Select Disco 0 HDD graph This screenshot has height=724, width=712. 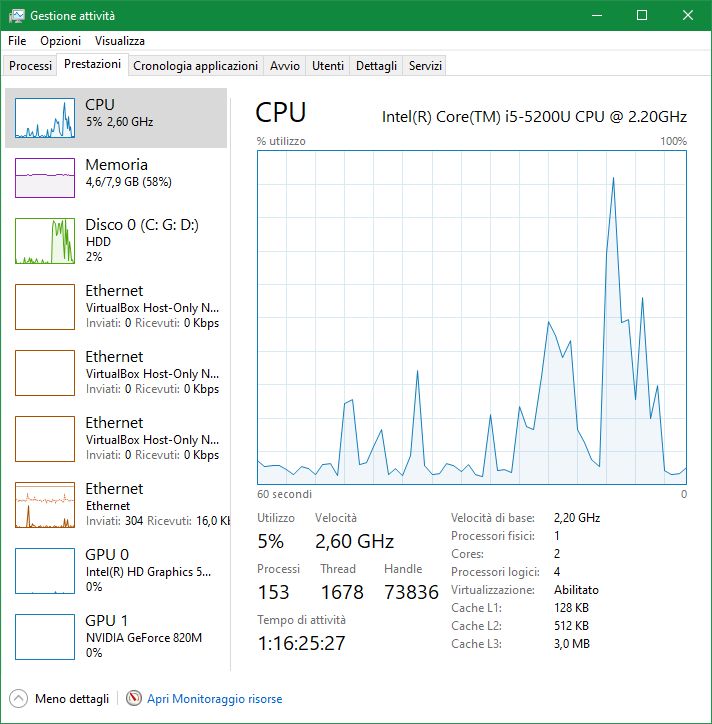point(45,241)
